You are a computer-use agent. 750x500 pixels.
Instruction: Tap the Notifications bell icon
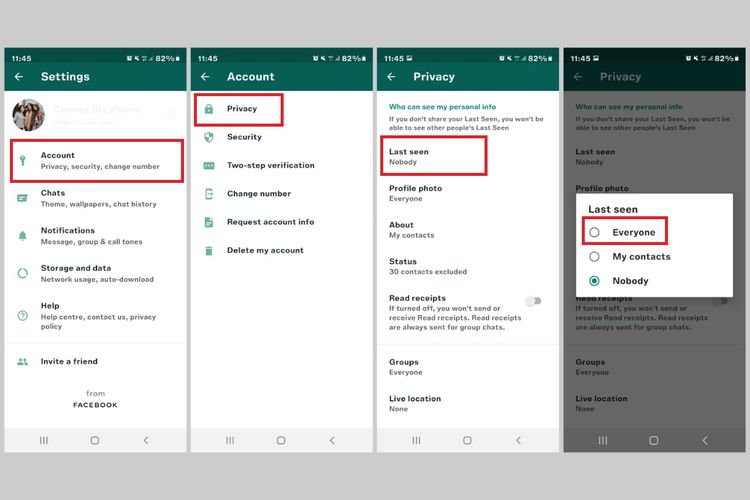22,236
